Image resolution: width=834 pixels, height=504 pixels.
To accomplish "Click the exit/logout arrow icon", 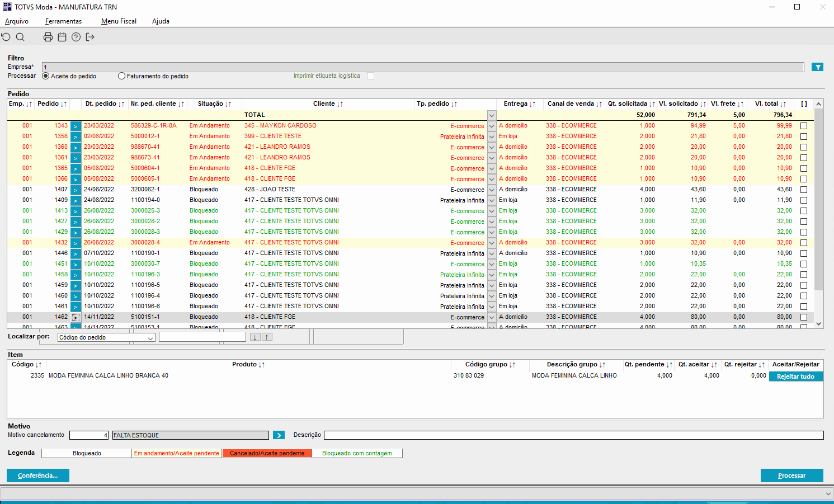I will coord(90,37).
